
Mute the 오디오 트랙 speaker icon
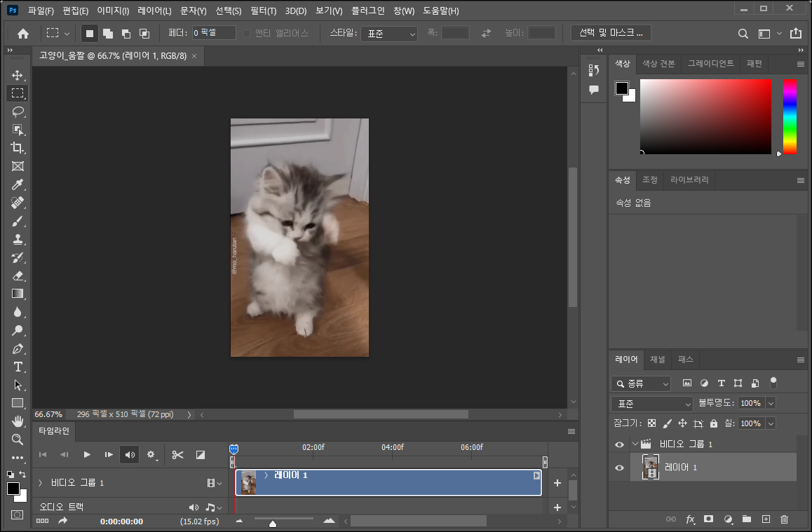[x=194, y=507]
